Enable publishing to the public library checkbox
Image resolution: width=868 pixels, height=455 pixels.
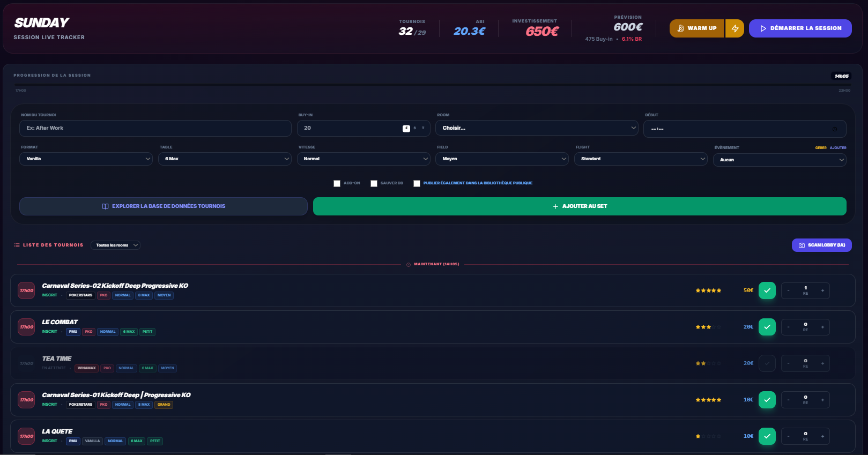(x=417, y=183)
